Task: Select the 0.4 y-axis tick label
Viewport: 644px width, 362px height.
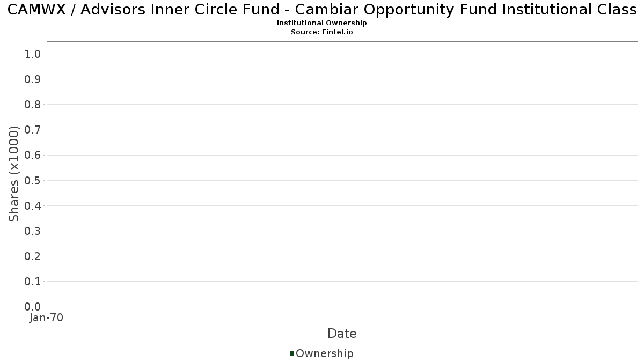Action: click(33, 206)
